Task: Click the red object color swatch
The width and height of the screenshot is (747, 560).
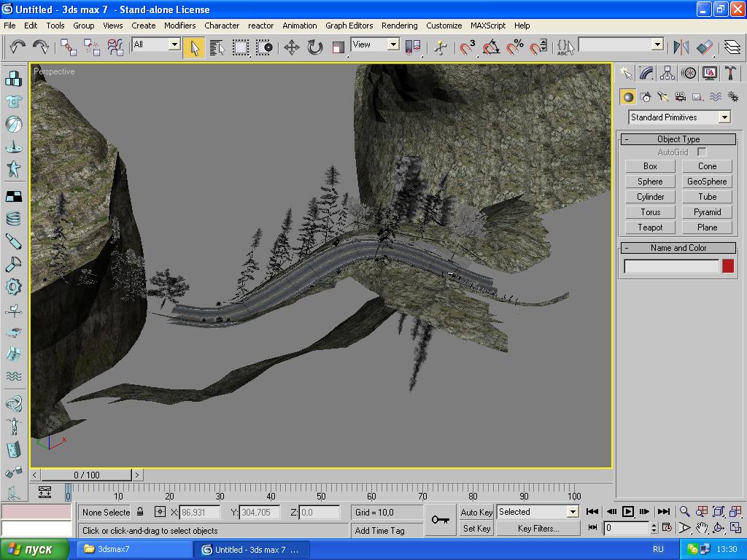Action: (x=727, y=266)
